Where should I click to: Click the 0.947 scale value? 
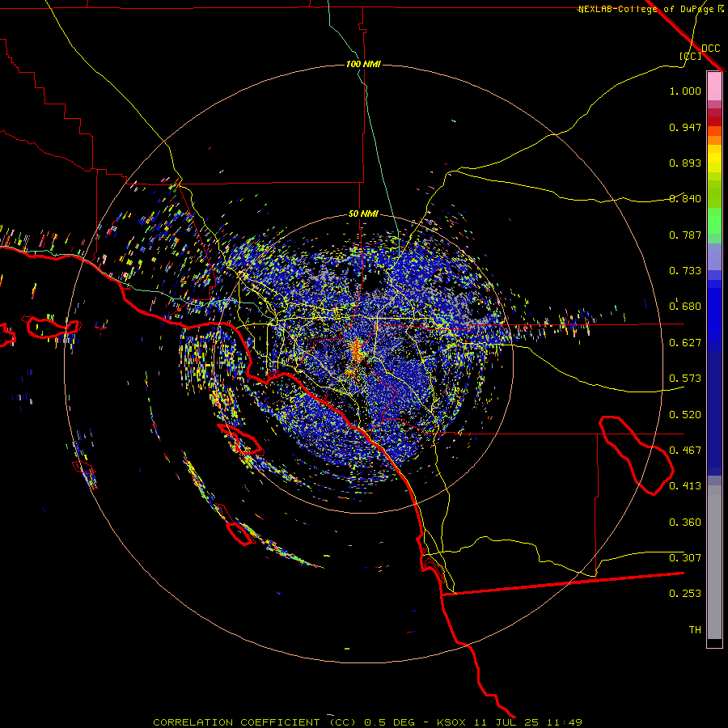coord(685,127)
